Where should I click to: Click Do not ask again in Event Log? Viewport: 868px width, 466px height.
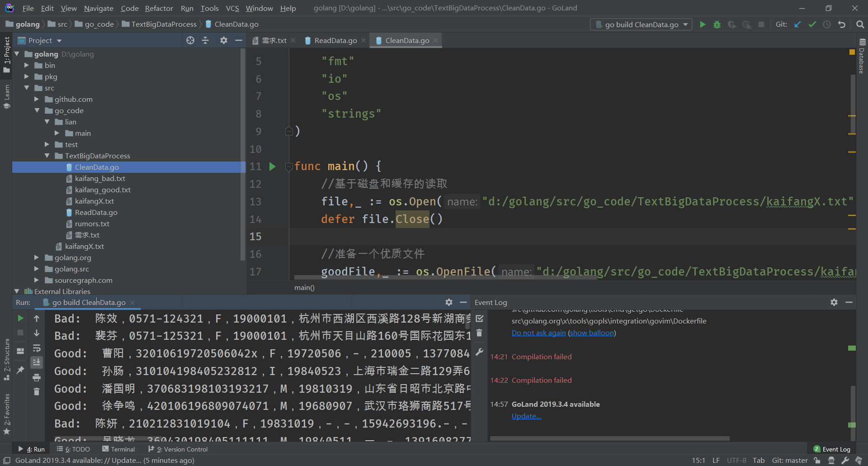tap(538, 333)
